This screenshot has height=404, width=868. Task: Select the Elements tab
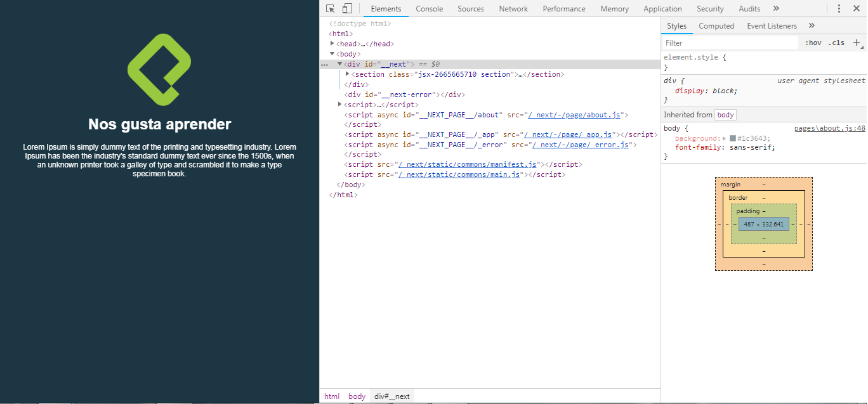[386, 9]
